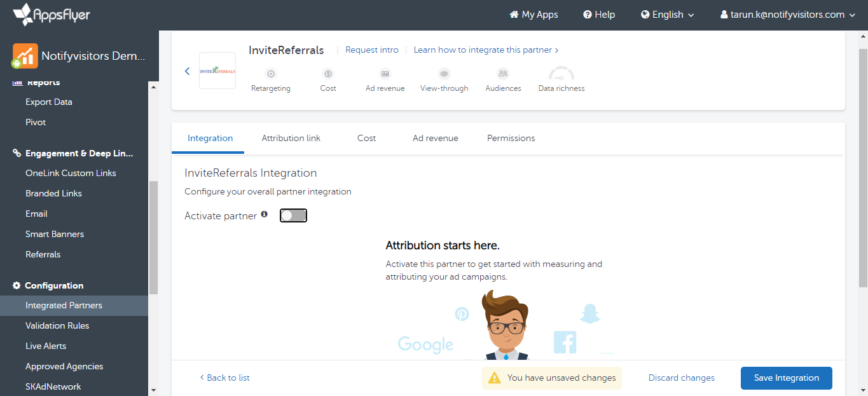Open Validation Rules in sidebar
This screenshot has height=396, width=868.
(57, 325)
